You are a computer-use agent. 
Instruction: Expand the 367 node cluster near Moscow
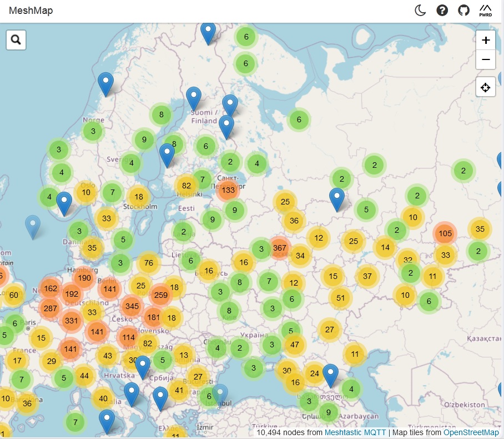click(280, 248)
